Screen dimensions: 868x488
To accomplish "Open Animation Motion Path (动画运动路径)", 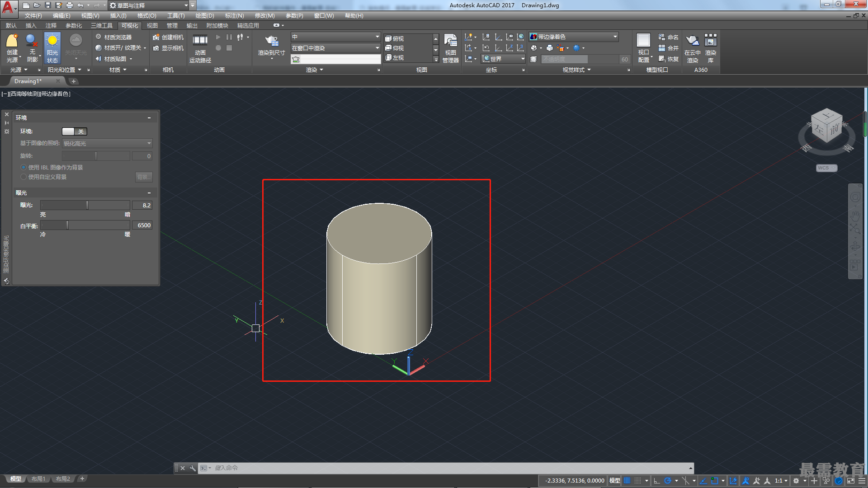I will point(200,48).
